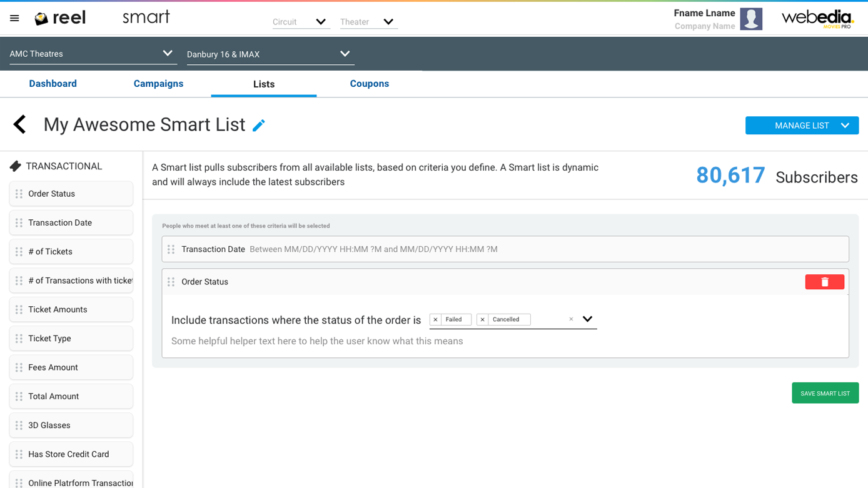Screen dimensions: 868x488
Task: Click the back arrow beside list title
Action: tap(20, 124)
